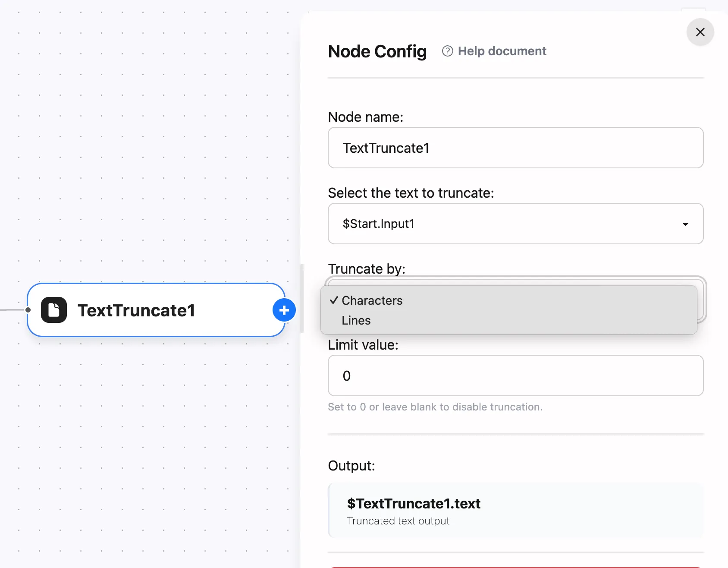Viewport: 728px width, 568px height.
Task: Click the 'Select the text to truncate' label
Action: click(411, 193)
